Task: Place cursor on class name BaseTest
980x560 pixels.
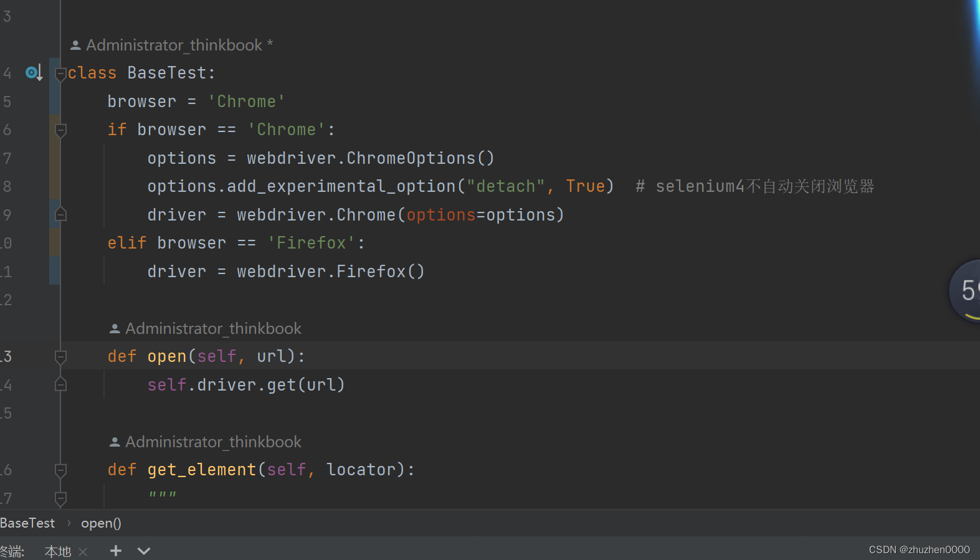Action: coord(167,73)
